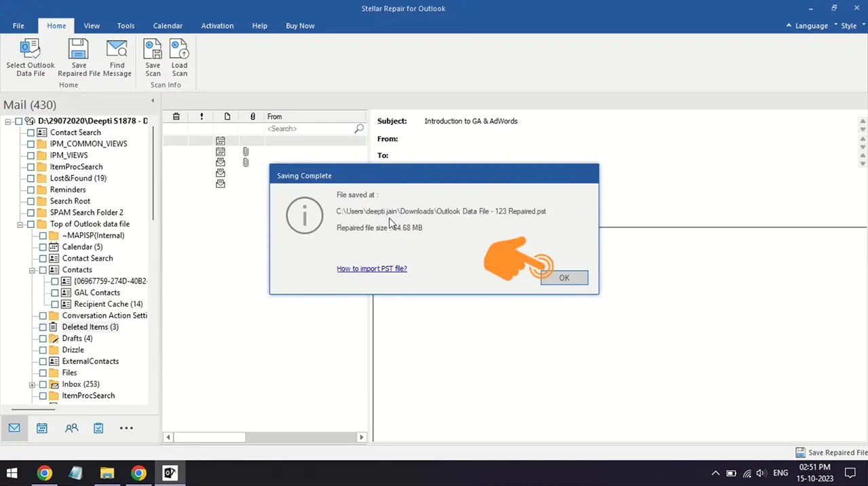
Task: Open the Language dropdown
Action: (811, 26)
